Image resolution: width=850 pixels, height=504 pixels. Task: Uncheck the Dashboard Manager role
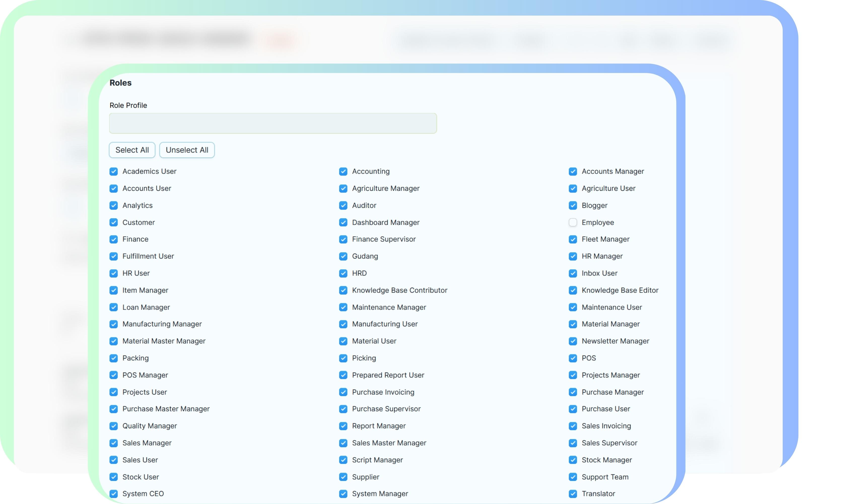coord(343,222)
